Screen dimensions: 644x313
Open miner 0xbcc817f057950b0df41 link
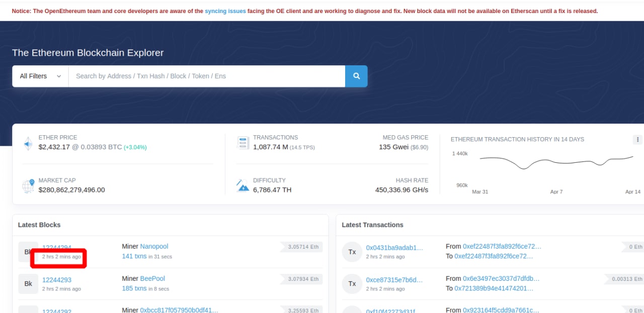(179, 310)
